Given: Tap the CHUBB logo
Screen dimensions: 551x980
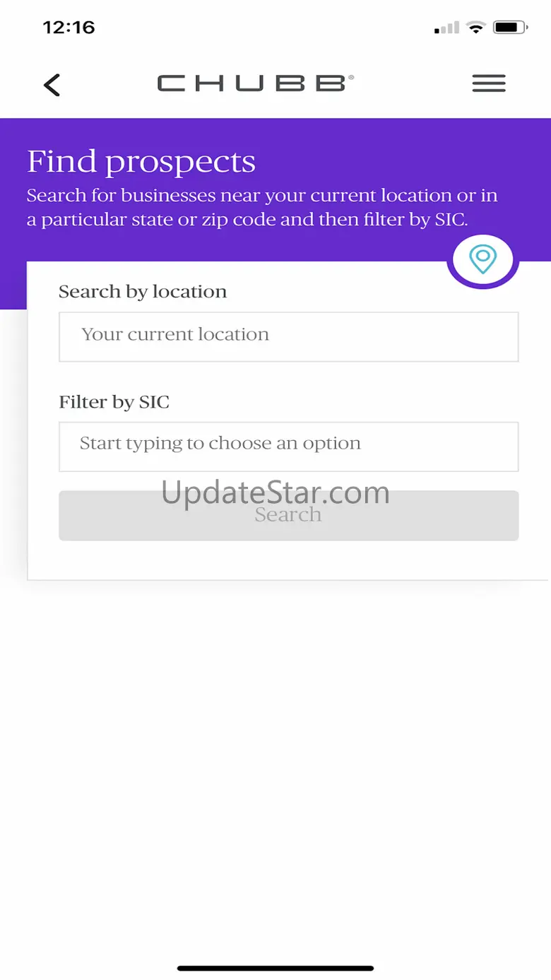Looking at the screenshot, I should coord(255,83).
